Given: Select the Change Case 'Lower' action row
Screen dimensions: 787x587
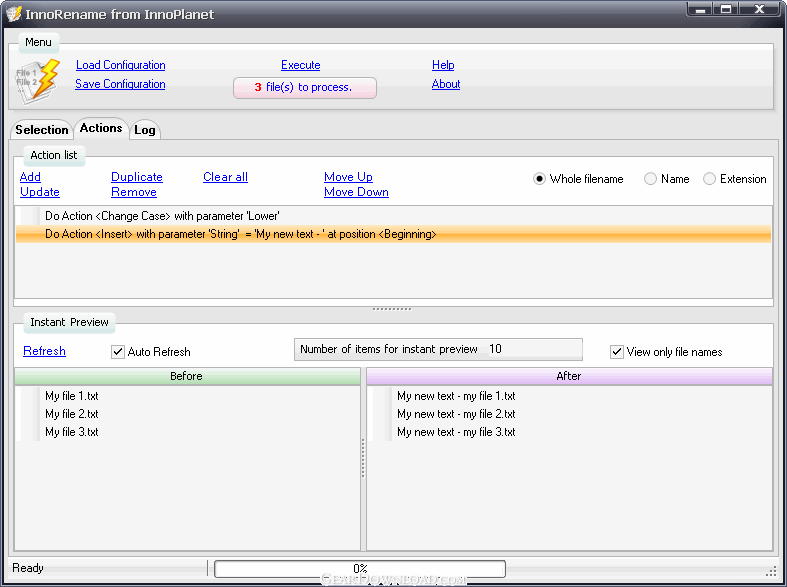Looking at the screenshot, I should (x=393, y=216).
